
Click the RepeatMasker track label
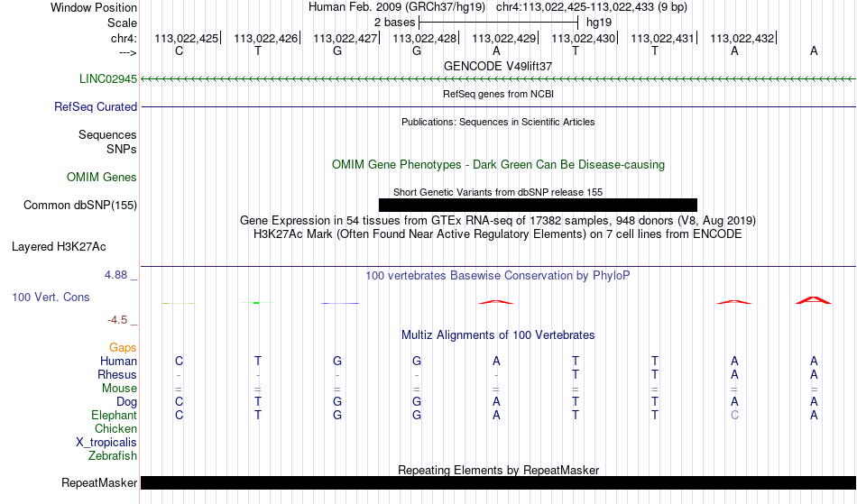[x=99, y=482]
